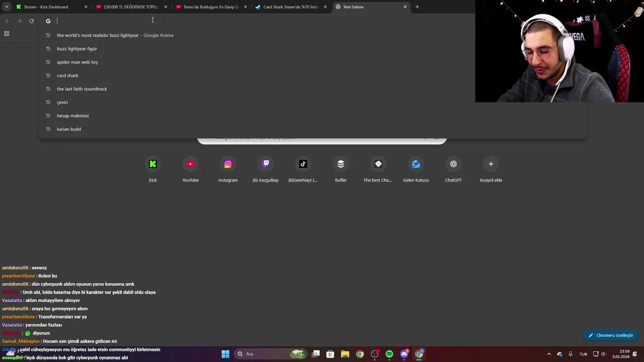Open Microsoft Store from taskbar
The image size is (644, 362).
(330, 354)
